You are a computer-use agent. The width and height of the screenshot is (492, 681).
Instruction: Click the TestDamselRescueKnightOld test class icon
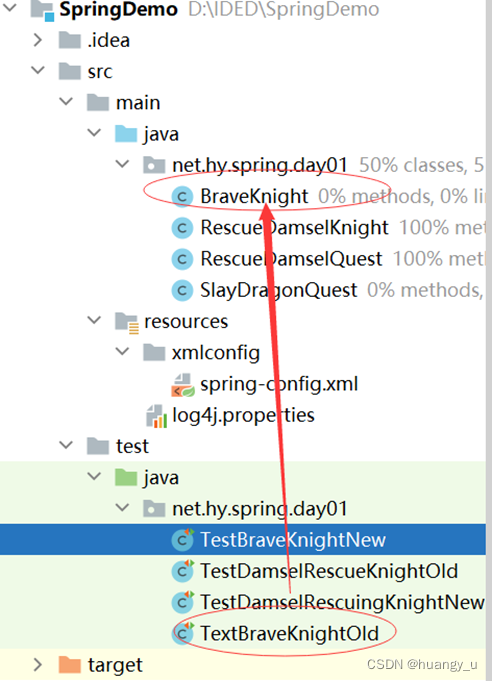[182, 571]
